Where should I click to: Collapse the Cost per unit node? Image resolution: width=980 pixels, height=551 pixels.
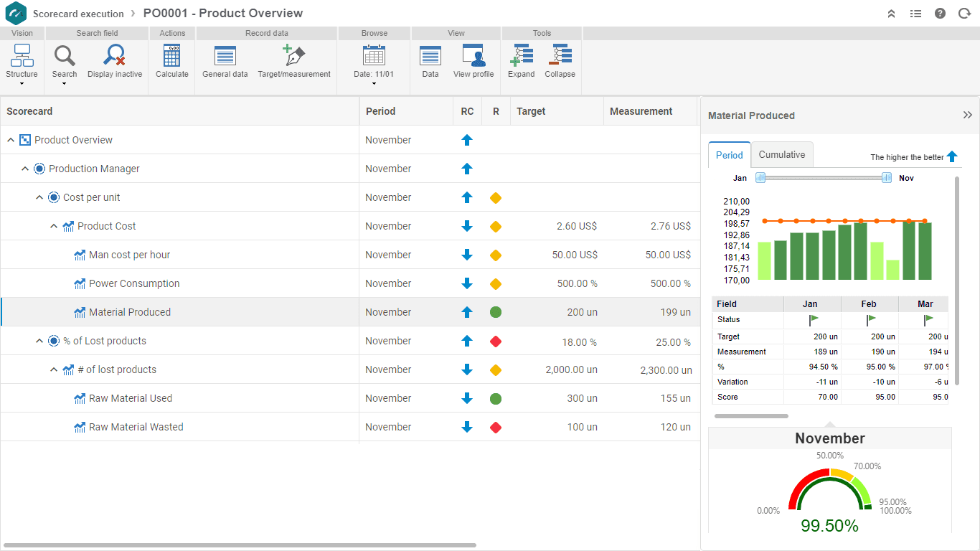[x=39, y=197]
